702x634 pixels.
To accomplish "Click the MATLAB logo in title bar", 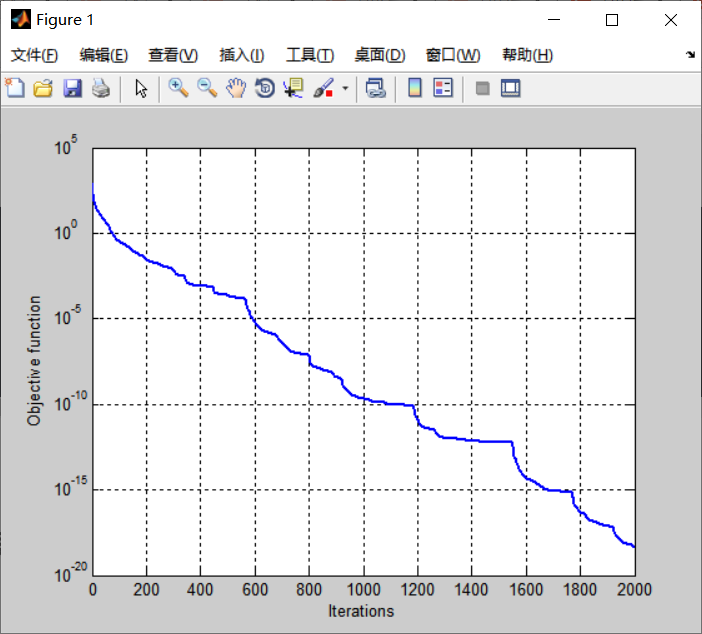I will click(x=21, y=20).
